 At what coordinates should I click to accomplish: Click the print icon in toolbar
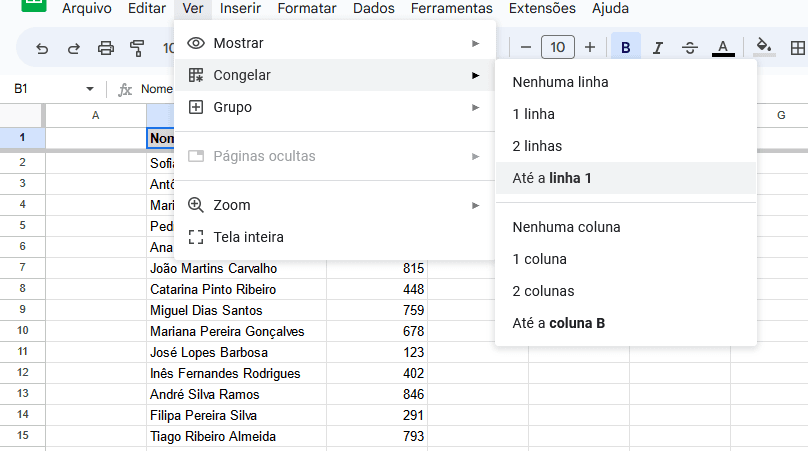[x=106, y=47]
